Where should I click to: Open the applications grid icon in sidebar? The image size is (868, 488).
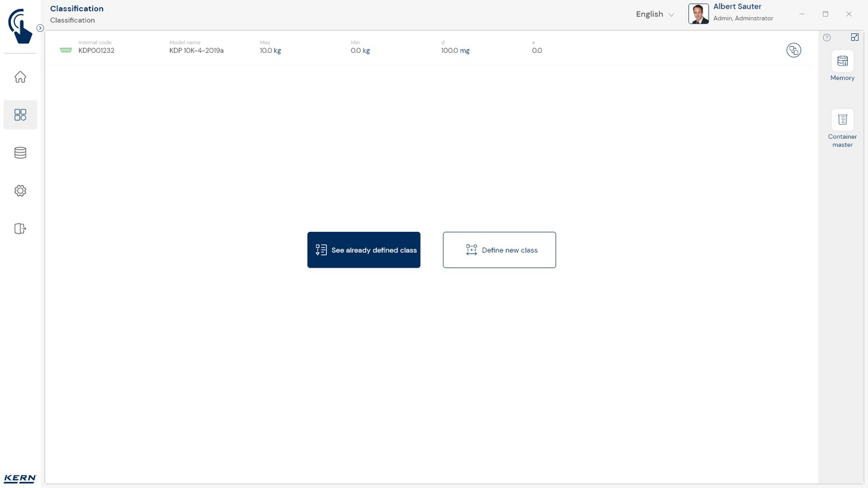click(x=20, y=115)
